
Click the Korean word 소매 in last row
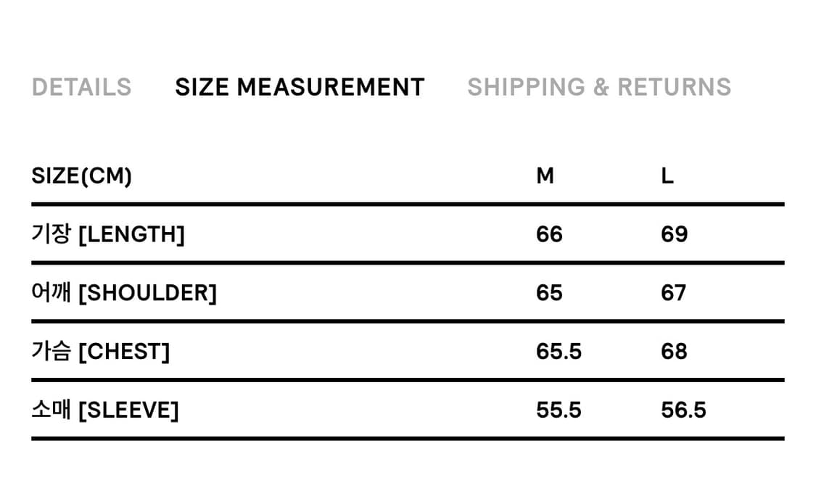click(x=51, y=410)
